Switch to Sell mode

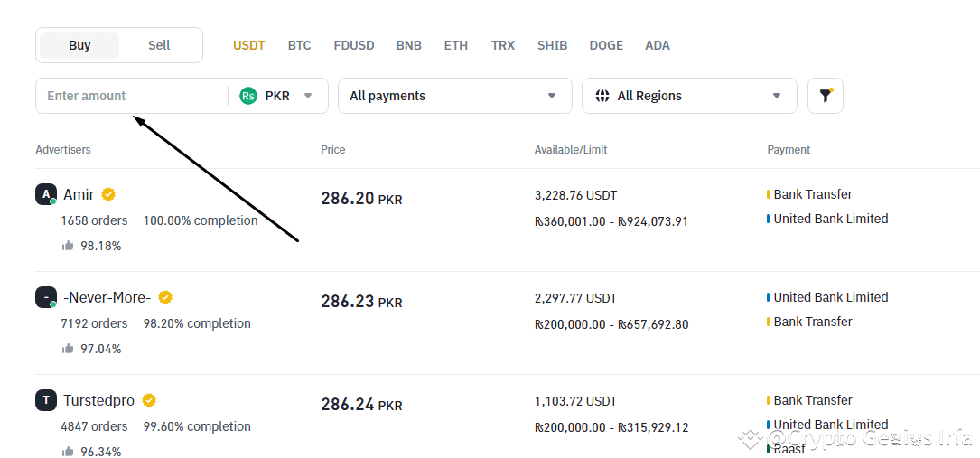coord(159,45)
